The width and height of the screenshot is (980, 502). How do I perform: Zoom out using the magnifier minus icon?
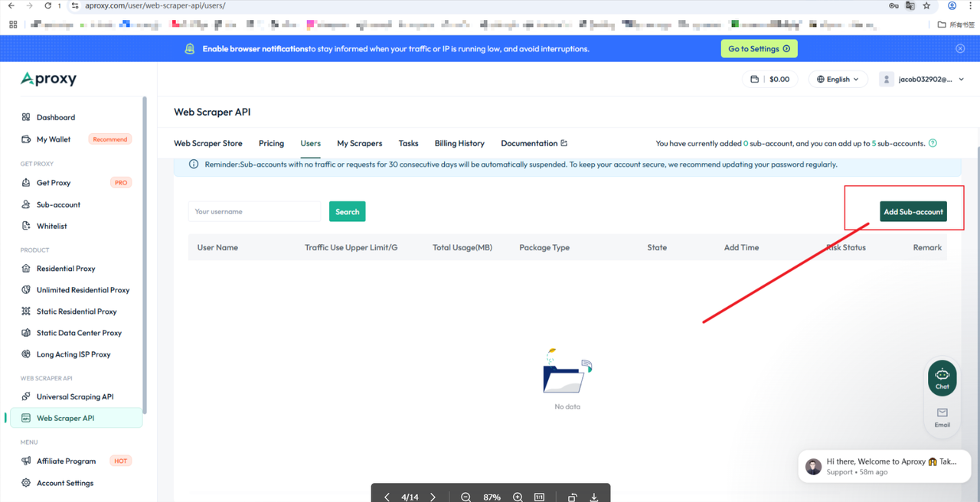(x=465, y=497)
